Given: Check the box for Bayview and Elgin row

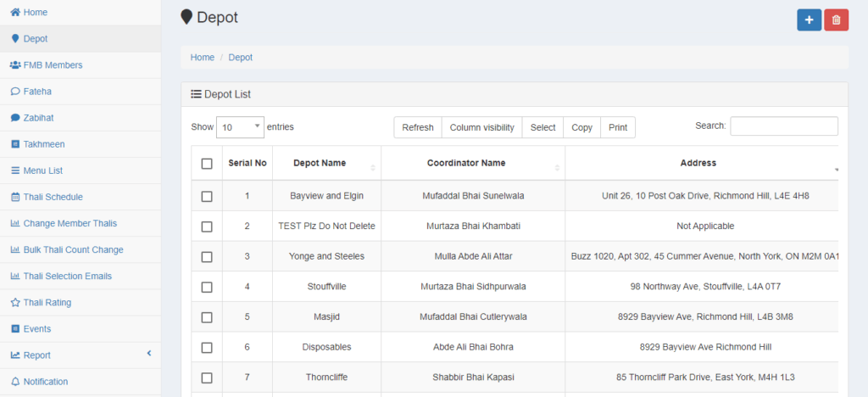Looking at the screenshot, I should click(x=207, y=196).
